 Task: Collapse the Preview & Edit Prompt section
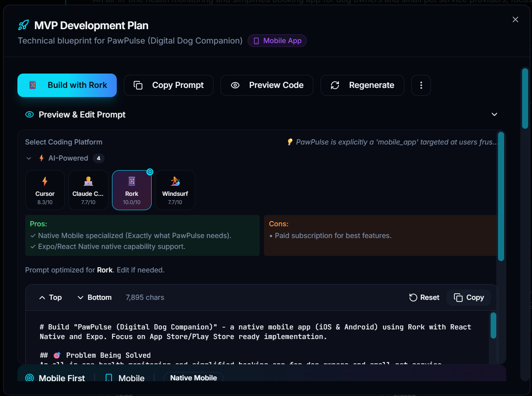click(494, 114)
